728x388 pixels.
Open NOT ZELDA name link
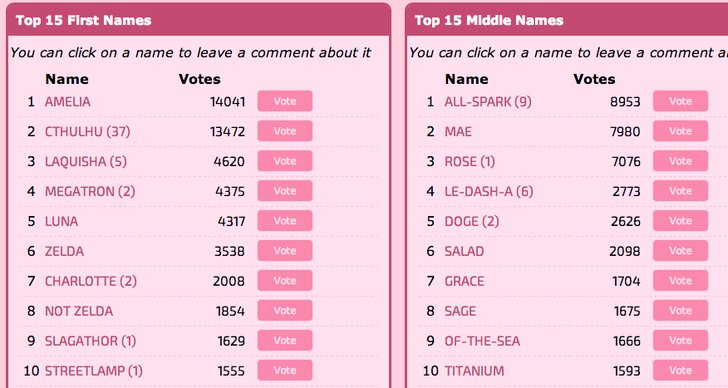pyautogui.click(x=79, y=311)
